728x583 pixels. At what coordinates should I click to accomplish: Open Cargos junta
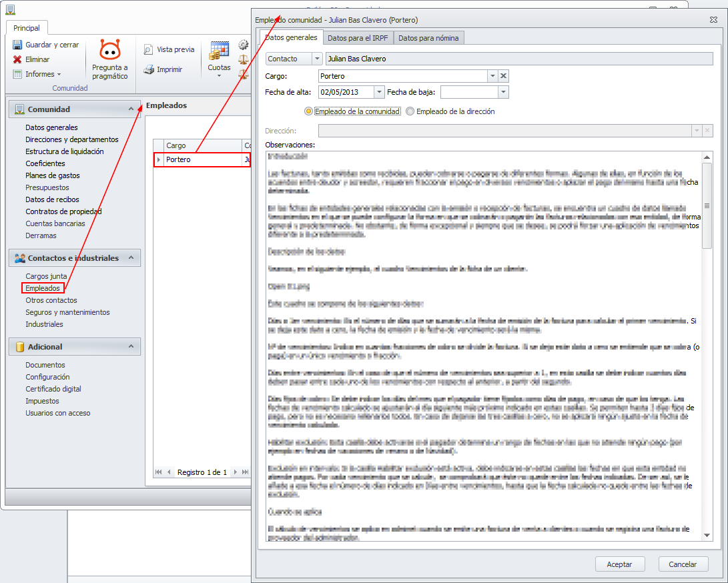pyautogui.click(x=46, y=277)
